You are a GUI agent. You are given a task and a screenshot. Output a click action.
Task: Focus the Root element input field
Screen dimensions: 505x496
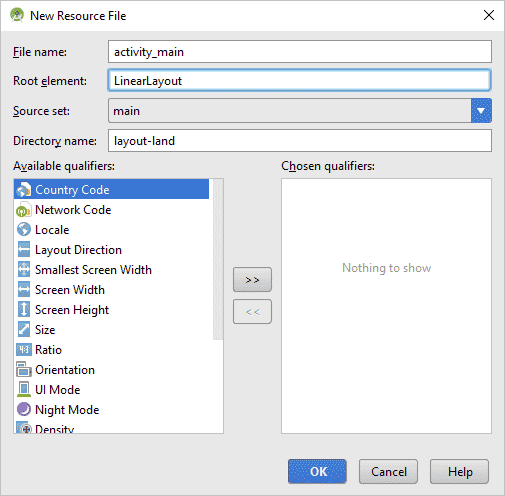click(x=300, y=80)
